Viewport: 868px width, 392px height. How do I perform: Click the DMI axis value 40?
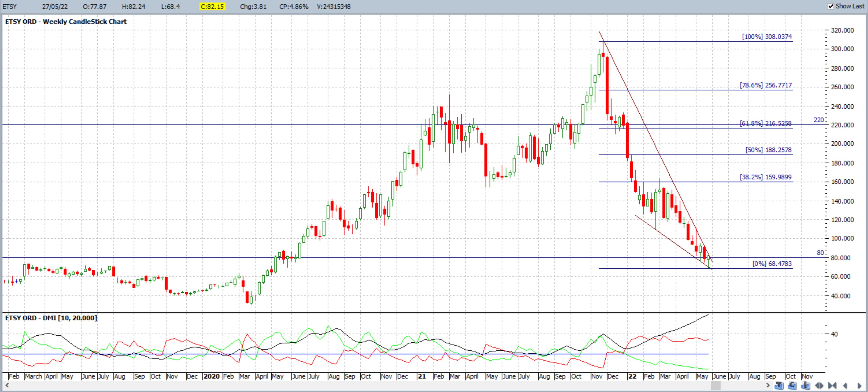click(834, 334)
